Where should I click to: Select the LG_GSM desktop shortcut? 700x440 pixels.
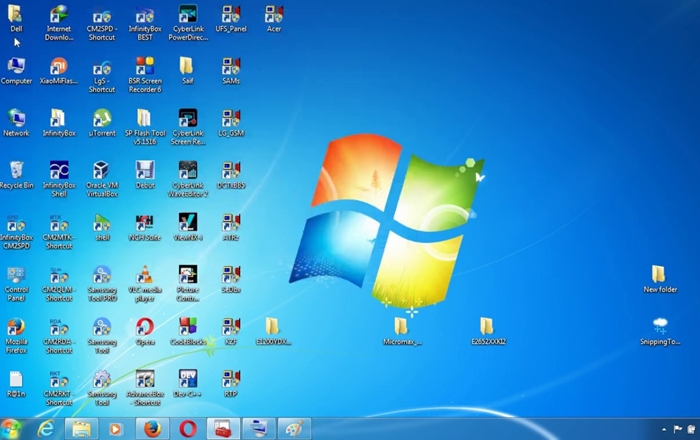[231, 123]
